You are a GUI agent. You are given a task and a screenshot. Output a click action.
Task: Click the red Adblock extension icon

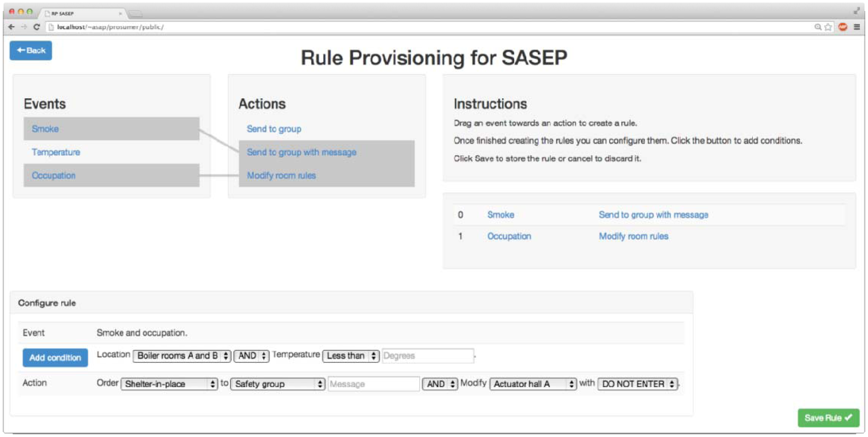[843, 27]
